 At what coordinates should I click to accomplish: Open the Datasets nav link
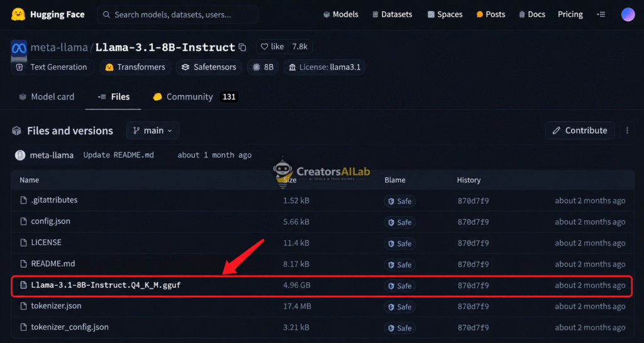[392, 14]
